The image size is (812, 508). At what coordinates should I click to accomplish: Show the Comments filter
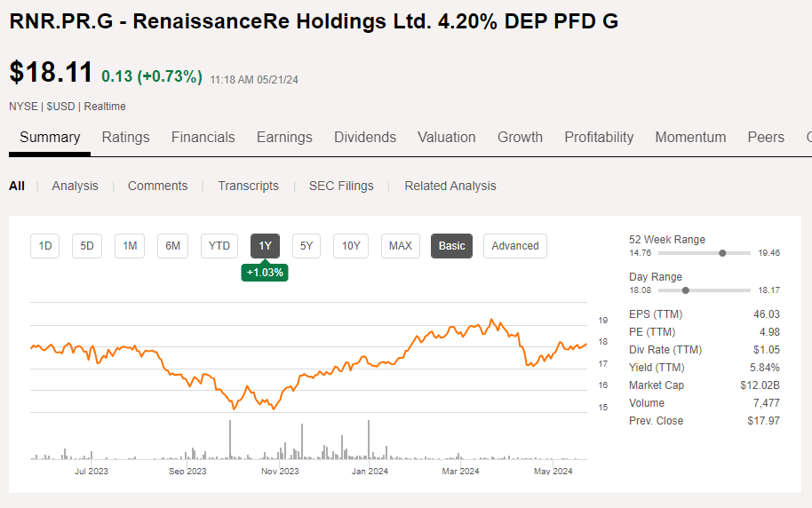tap(157, 186)
